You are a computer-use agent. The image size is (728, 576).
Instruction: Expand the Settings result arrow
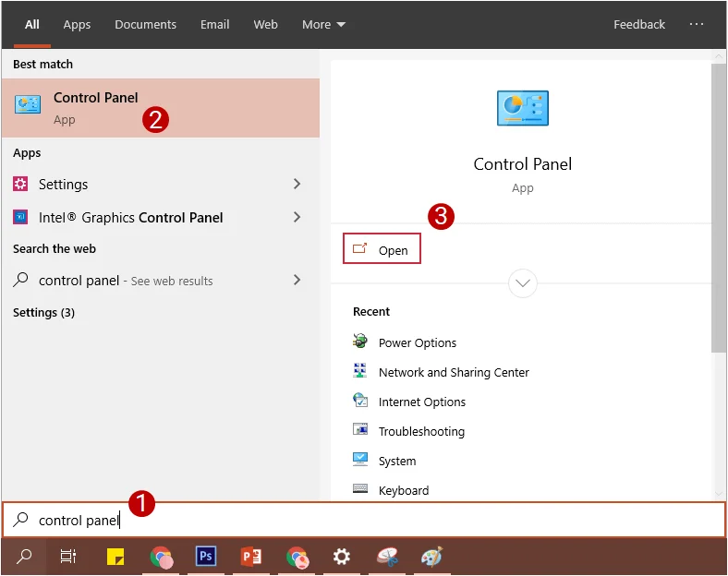(297, 184)
